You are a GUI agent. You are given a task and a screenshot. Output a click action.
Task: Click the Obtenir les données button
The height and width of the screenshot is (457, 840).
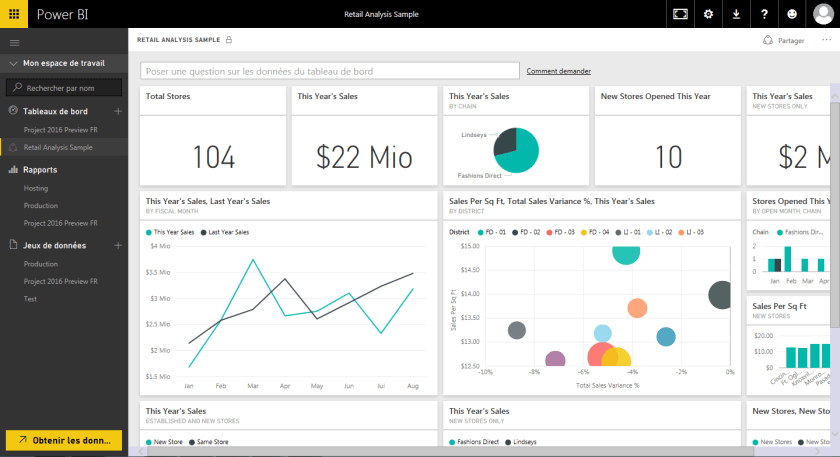click(64, 440)
